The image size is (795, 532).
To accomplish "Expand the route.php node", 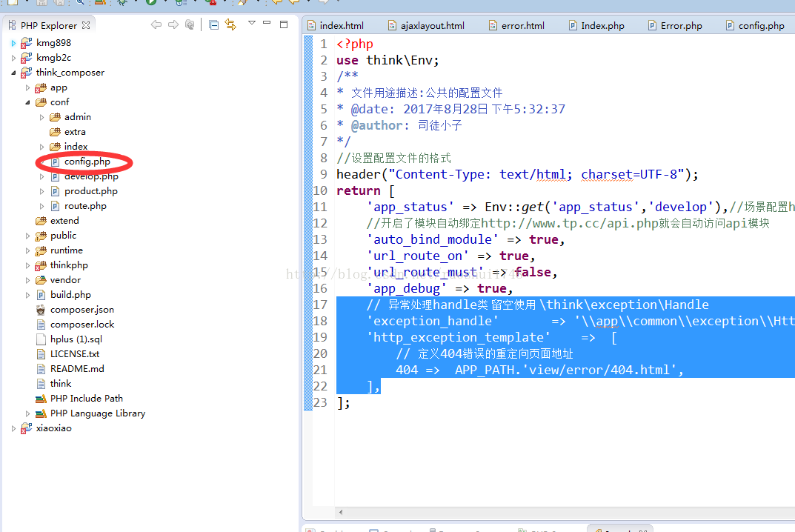I will click(x=42, y=206).
